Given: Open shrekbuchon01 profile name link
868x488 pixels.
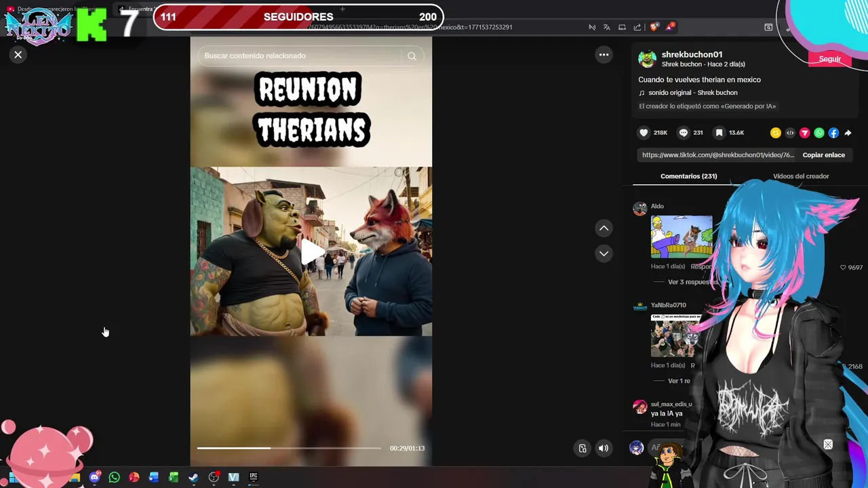Looking at the screenshot, I should tap(692, 54).
